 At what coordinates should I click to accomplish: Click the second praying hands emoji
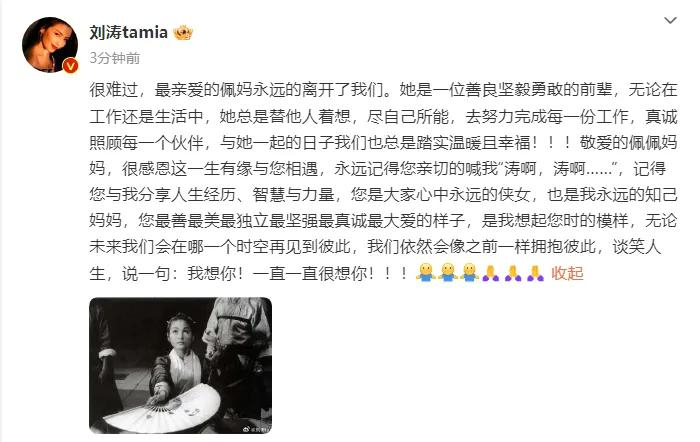click(513, 273)
